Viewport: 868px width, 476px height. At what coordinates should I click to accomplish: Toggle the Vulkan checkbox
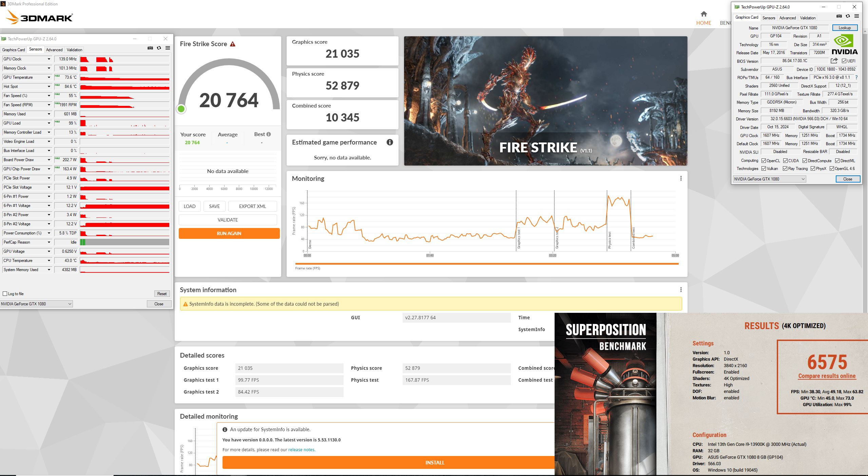coord(764,169)
